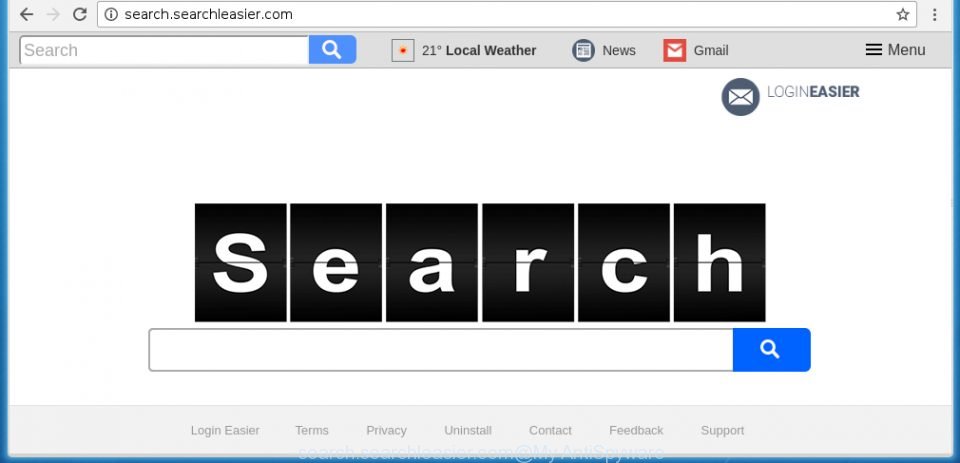Focus the toolbar Search field

tap(164, 50)
